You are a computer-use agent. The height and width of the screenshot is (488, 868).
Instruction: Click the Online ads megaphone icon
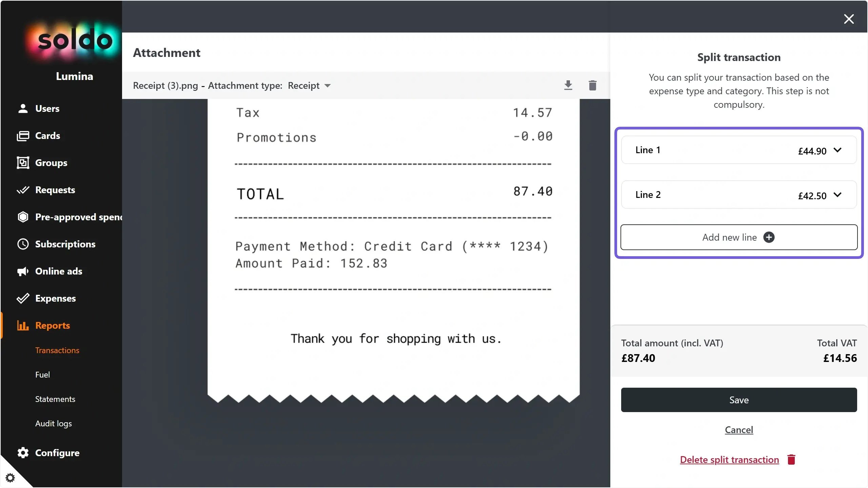23,271
